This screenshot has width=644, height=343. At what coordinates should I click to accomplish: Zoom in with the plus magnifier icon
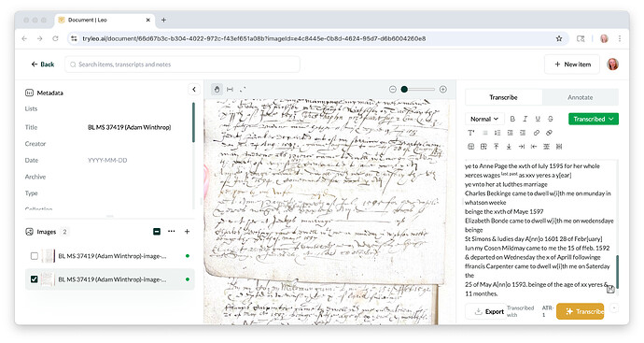pyautogui.click(x=443, y=89)
